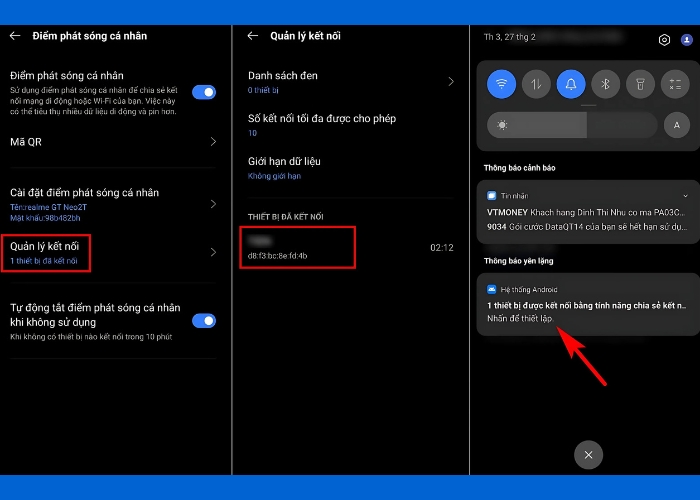700x500 pixels.
Task: Go back from Điểm phát sóng cá nhân screen
Action: pyautogui.click(x=15, y=36)
